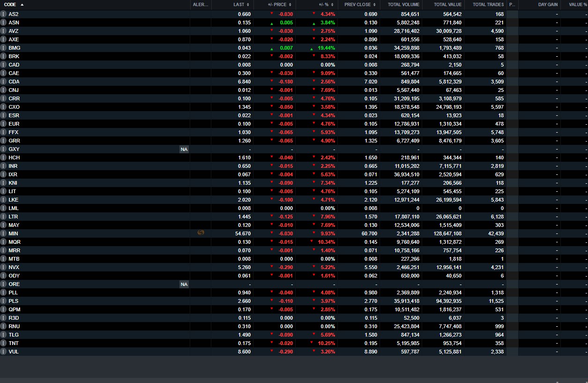Viewport: 588px width, 383px height.
Task: Select the TNT stock code
Action: tap(14, 343)
